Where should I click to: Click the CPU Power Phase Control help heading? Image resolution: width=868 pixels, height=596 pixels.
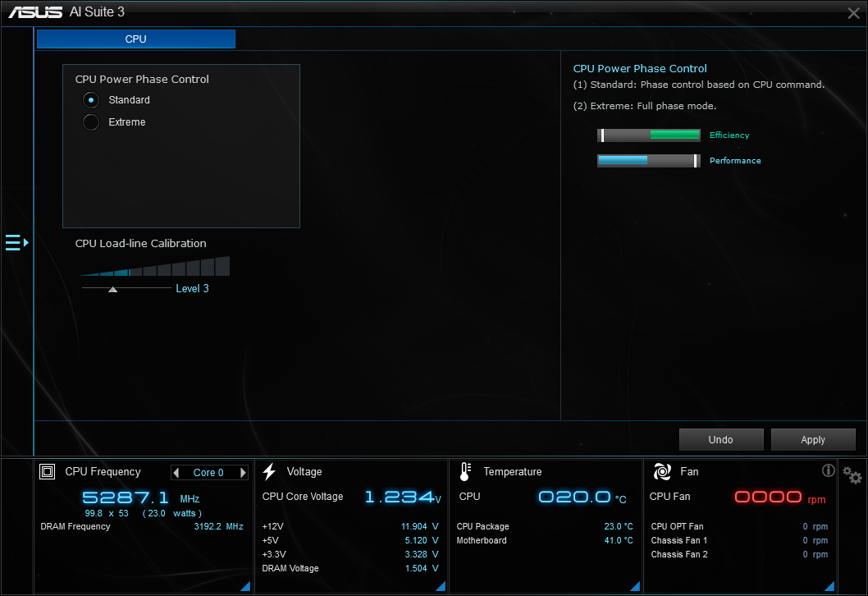point(640,69)
